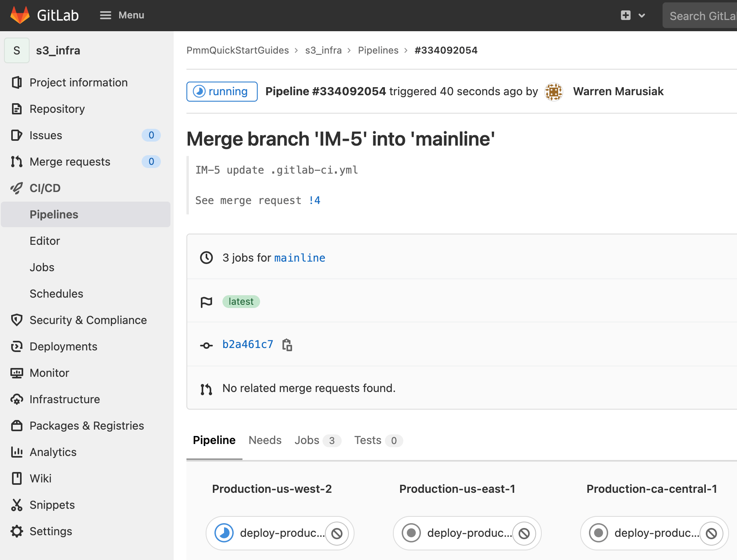Open the s3_infra breadcrumb link

(323, 50)
